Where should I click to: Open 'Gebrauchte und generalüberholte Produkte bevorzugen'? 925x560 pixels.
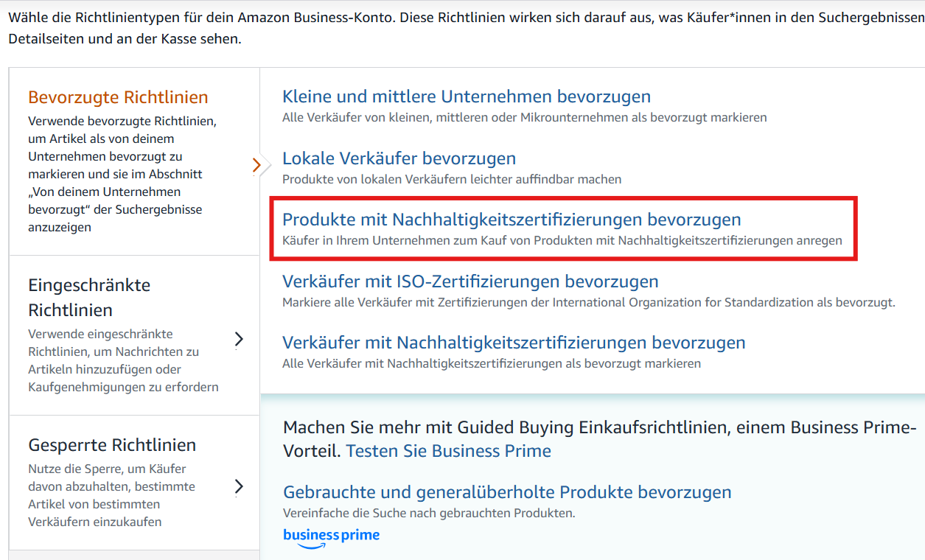pos(507,491)
